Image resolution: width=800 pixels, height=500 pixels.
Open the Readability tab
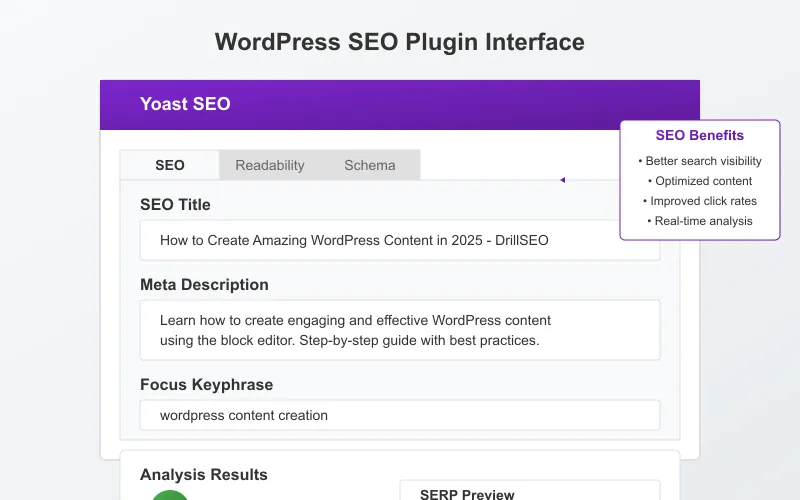(x=269, y=165)
